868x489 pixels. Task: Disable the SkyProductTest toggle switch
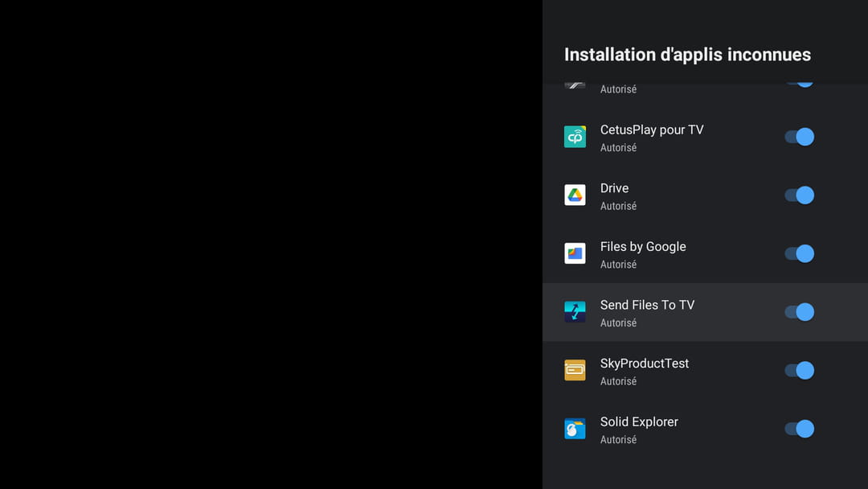tap(799, 371)
